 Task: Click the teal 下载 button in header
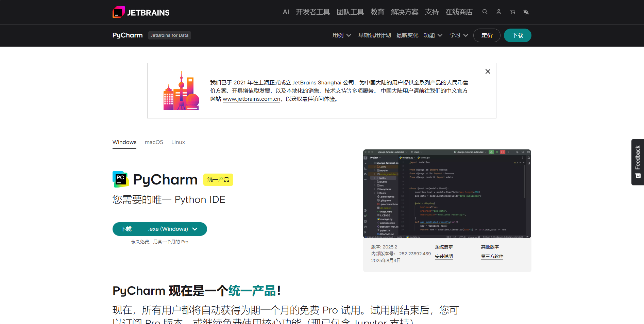point(518,35)
